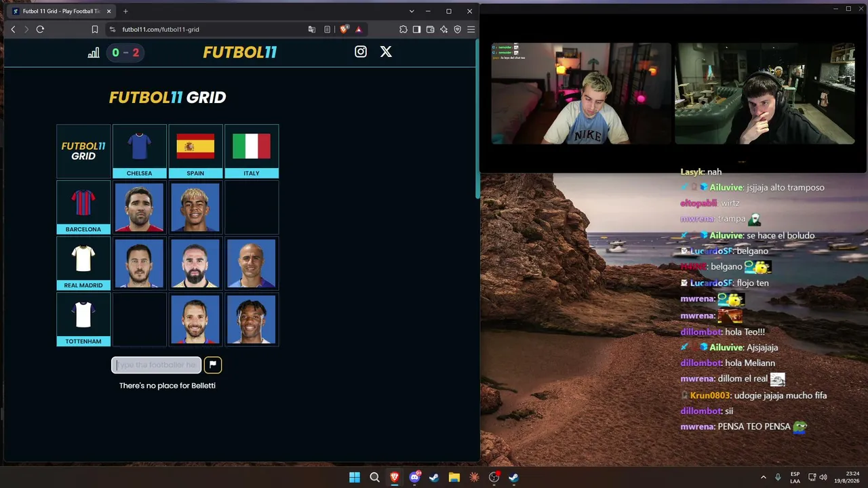Open the volume and network tray panel

click(x=818, y=477)
